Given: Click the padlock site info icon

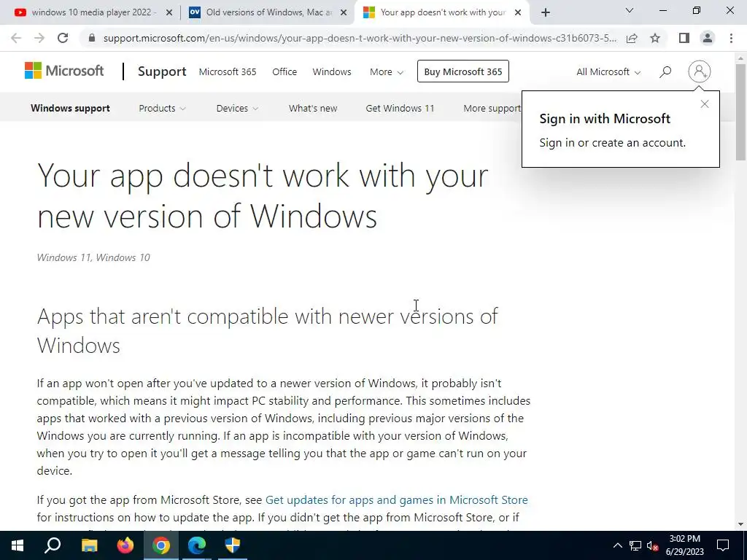Looking at the screenshot, I should tap(92, 38).
